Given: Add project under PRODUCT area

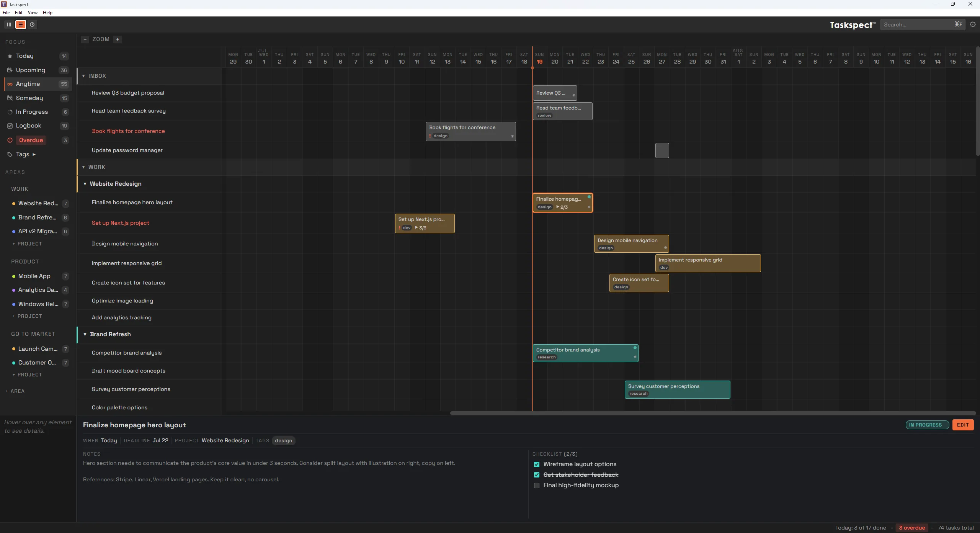Looking at the screenshot, I should pos(27,316).
